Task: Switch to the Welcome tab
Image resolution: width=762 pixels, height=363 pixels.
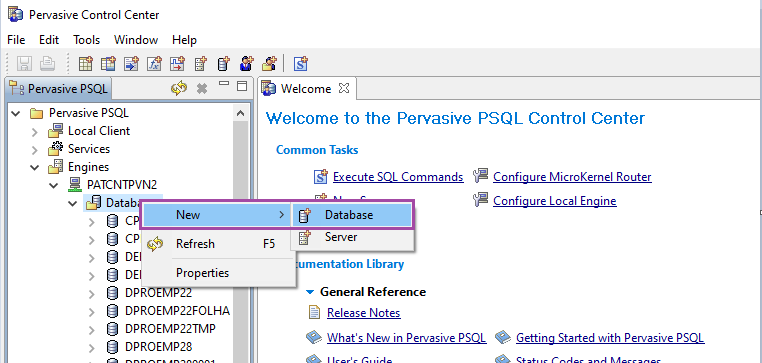Action: 306,88
